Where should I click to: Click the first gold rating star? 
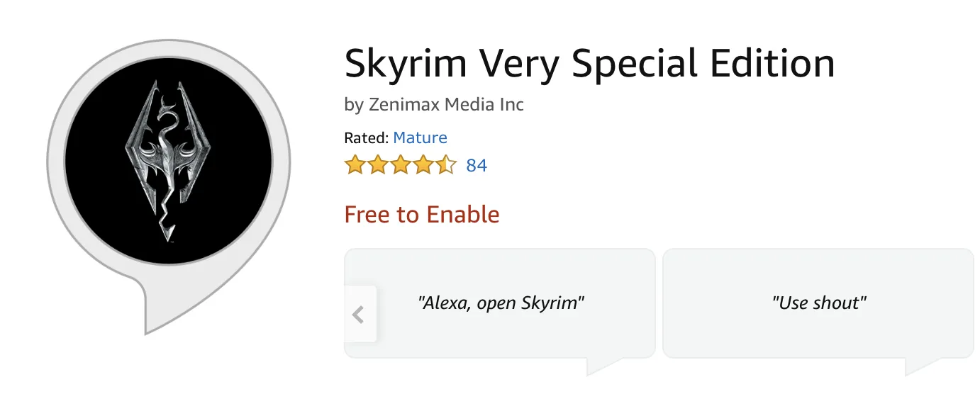tap(355, 166)
